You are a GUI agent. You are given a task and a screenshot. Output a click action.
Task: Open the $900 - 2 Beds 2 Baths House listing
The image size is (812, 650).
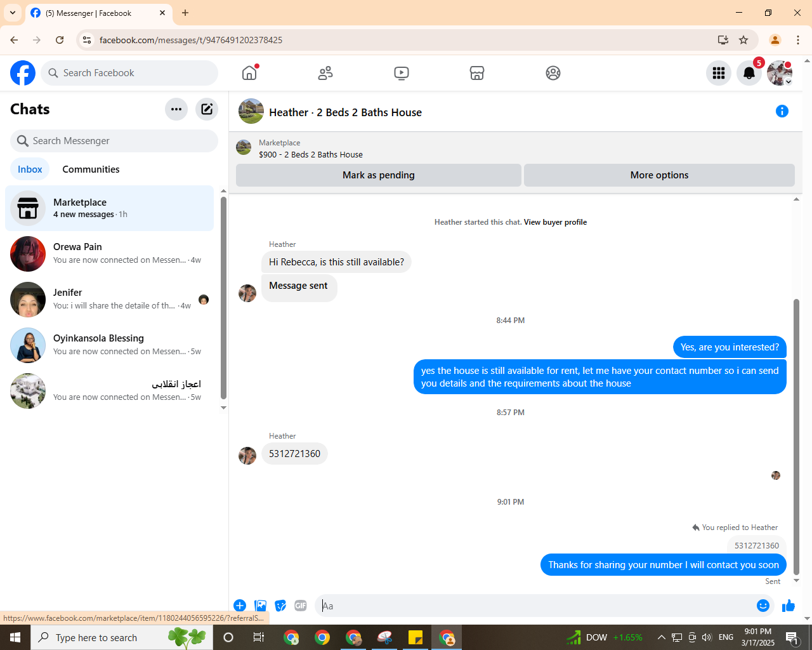click(x=311, y=154)
